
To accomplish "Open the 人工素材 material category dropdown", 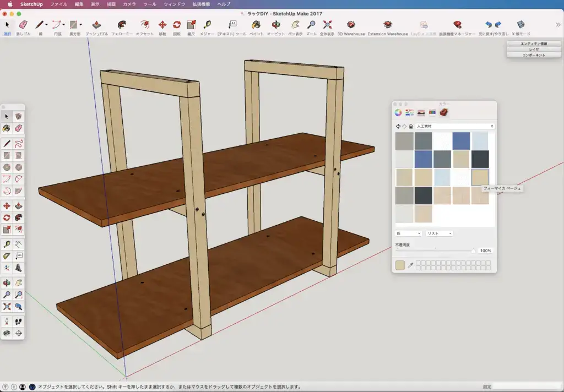I will click(455, 126).
